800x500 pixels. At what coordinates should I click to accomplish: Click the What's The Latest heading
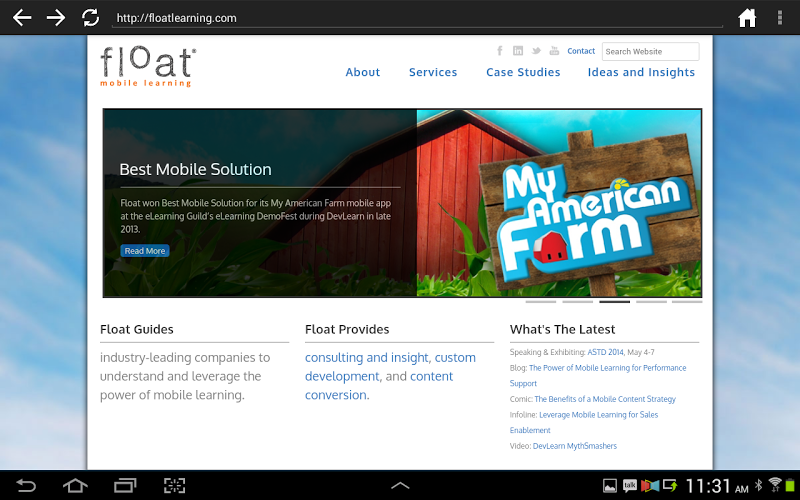tap(562, 330)
